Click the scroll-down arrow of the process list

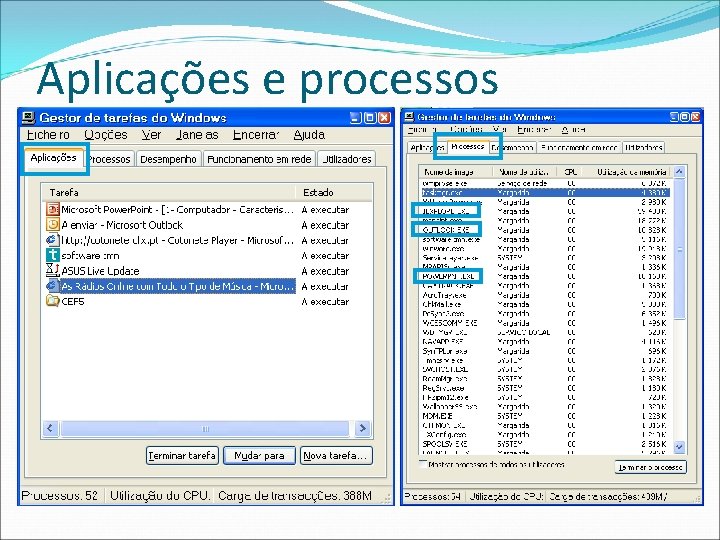[x=680, y=446]
